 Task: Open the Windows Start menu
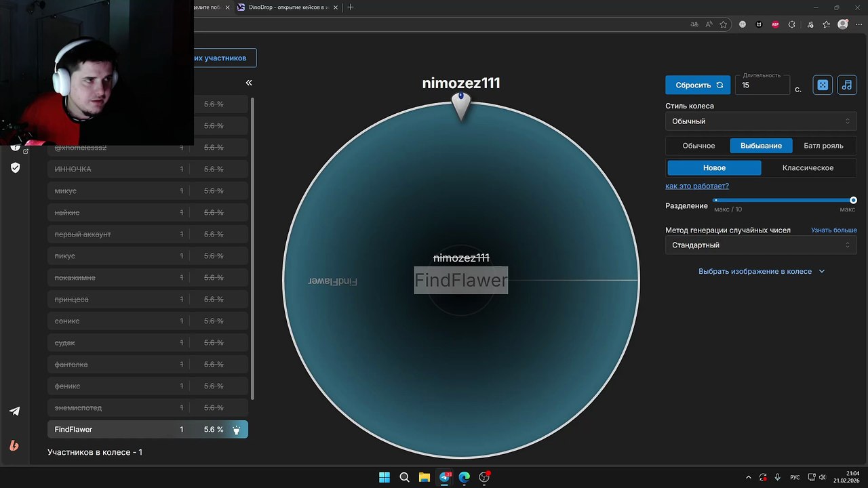384,477
